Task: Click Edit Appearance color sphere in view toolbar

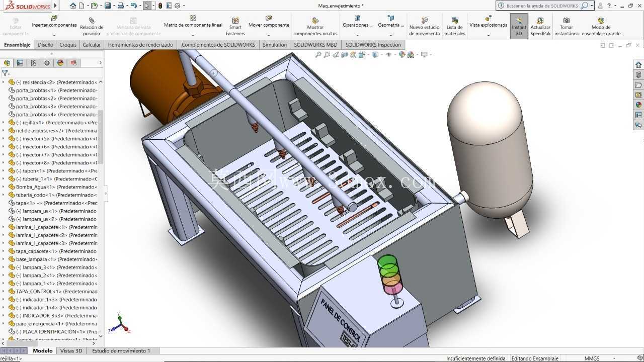Action: [402, 55]
